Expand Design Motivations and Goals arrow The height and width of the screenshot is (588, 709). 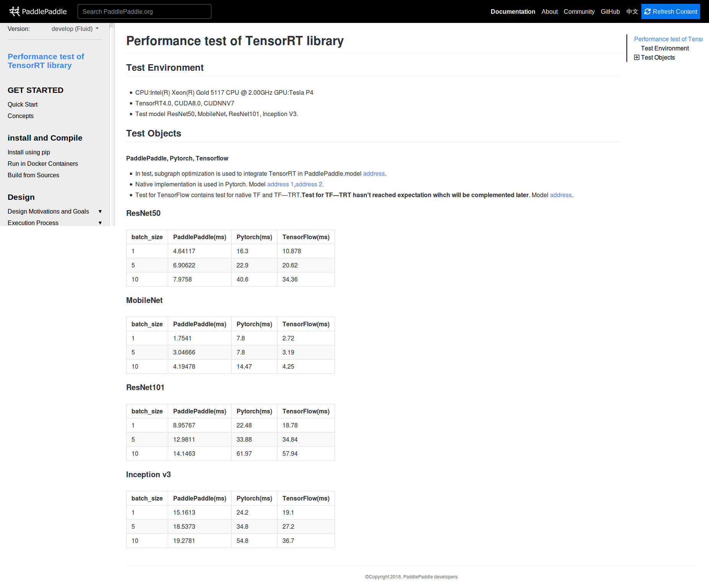click(x=100, y=211)
